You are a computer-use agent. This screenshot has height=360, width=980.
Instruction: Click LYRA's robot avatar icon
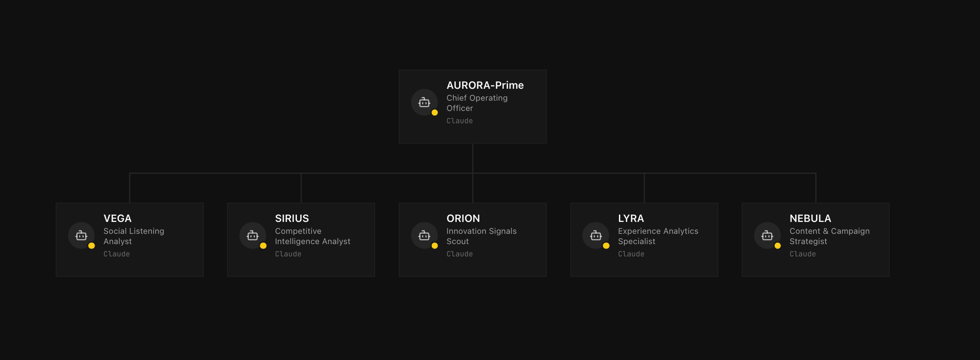(x=596, y=235)
